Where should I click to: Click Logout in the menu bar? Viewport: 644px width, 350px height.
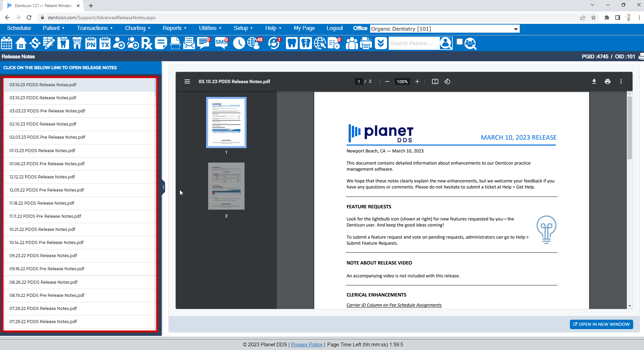point(334,28)
